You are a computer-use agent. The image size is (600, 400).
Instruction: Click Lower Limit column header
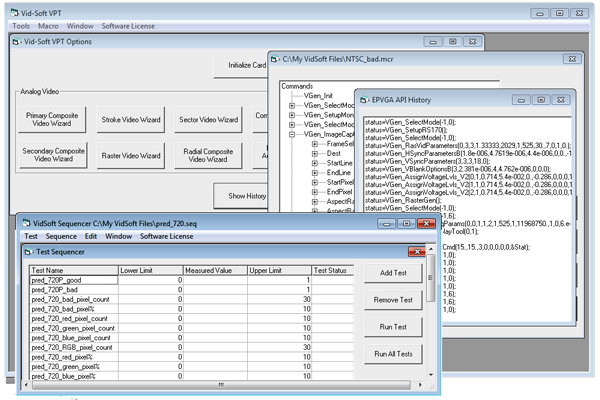coord(151,270)
